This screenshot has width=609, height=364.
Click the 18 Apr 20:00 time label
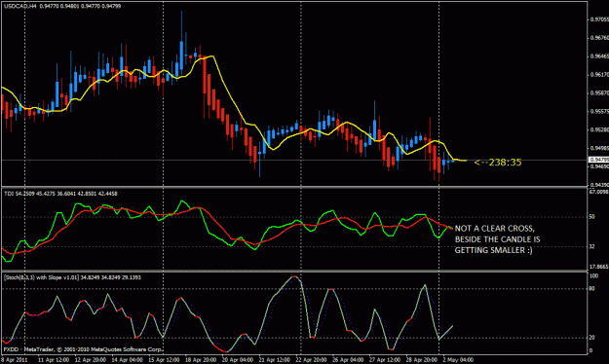[x=201, y=360]
